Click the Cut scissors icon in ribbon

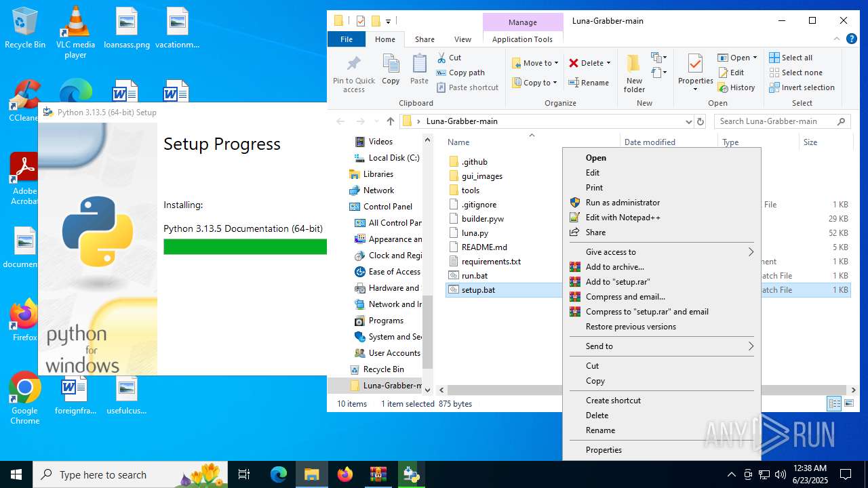coord(441,58)
